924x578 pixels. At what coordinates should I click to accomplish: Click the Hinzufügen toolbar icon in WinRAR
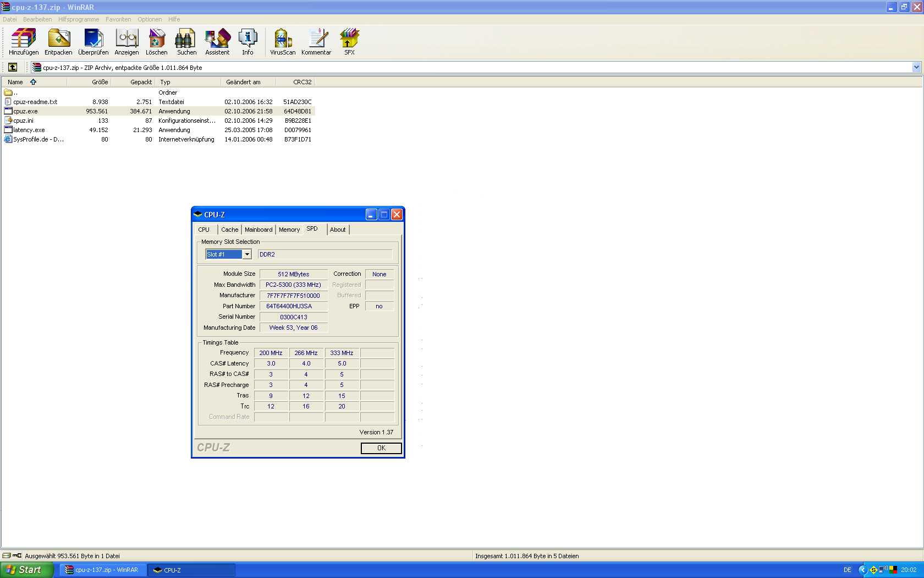point(24,42)
